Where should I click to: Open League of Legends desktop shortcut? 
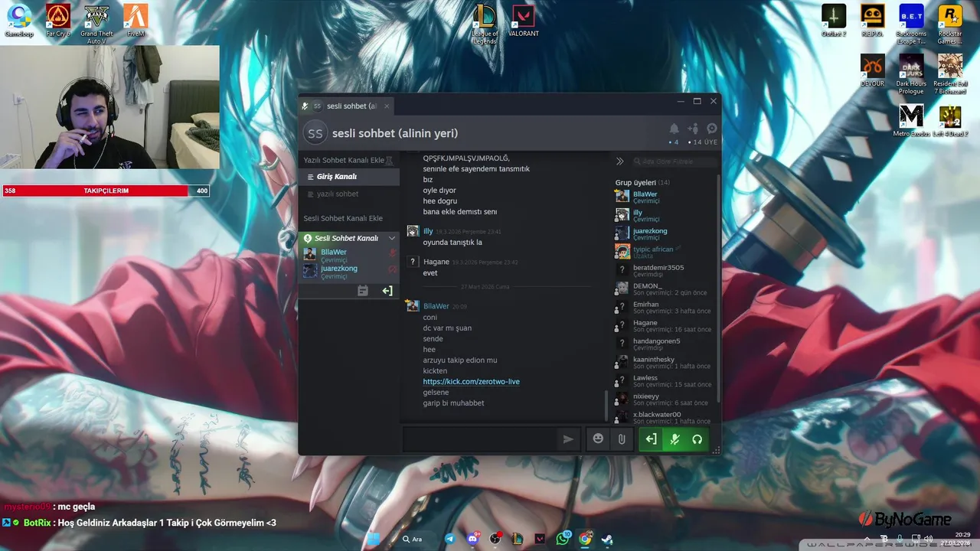click(x=485, y=24)
